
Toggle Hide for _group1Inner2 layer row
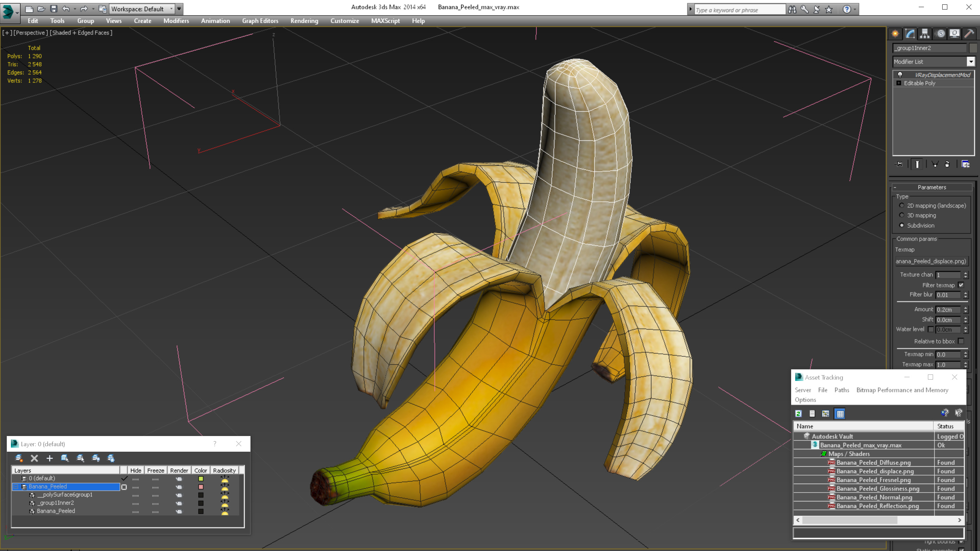tap(135, 503)
